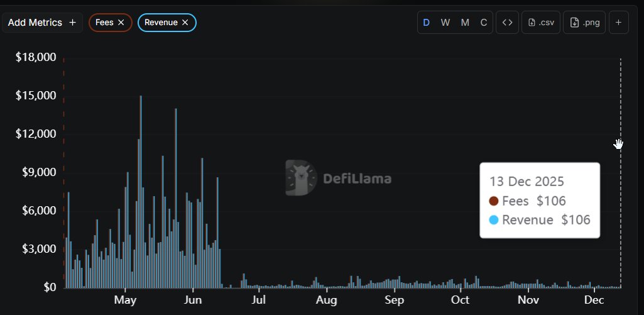Click the Fees metric tag label
This screenshot has width=644, height=315.
[104, 23]
